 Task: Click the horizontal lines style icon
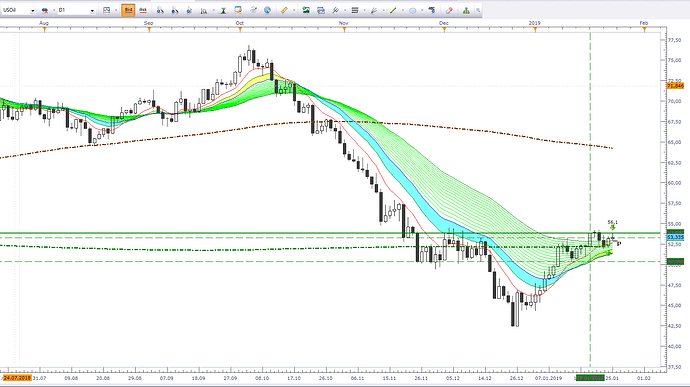[355, 10]
